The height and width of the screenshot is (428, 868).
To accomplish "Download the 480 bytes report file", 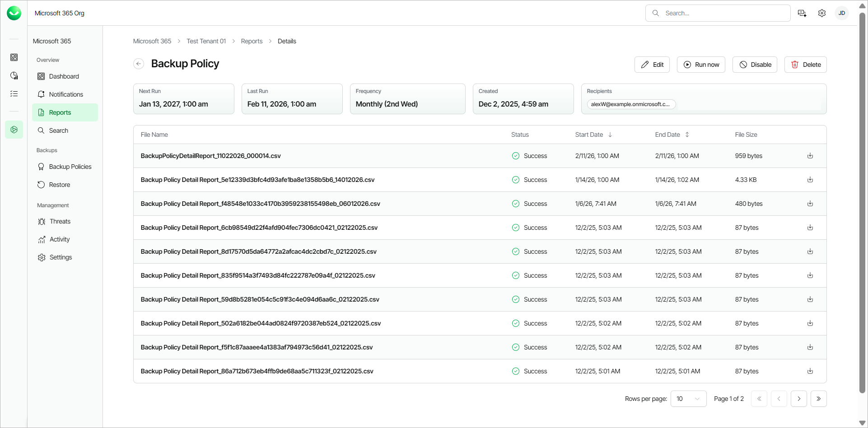I will point(810,204).
